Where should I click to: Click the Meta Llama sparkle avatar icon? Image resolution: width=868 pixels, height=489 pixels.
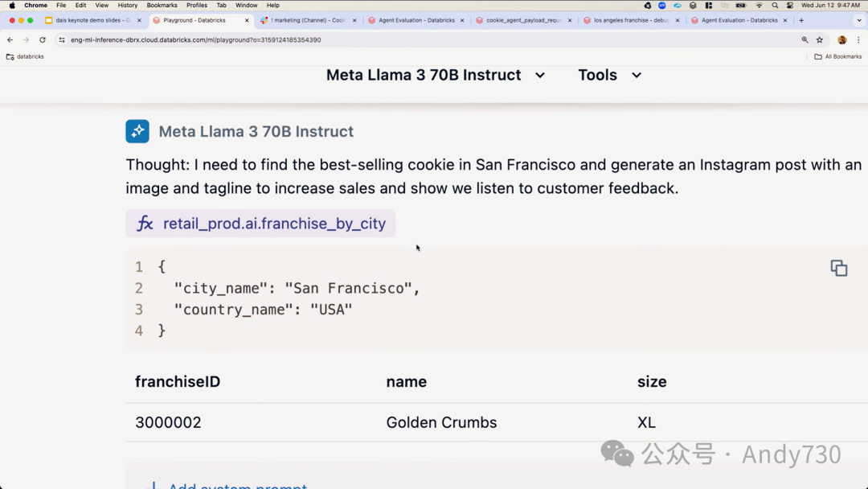click(x=137, y=131)
